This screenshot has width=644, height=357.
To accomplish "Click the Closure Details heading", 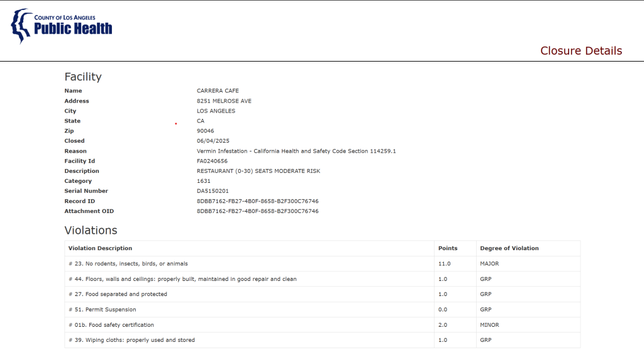I will click(580, 50).
